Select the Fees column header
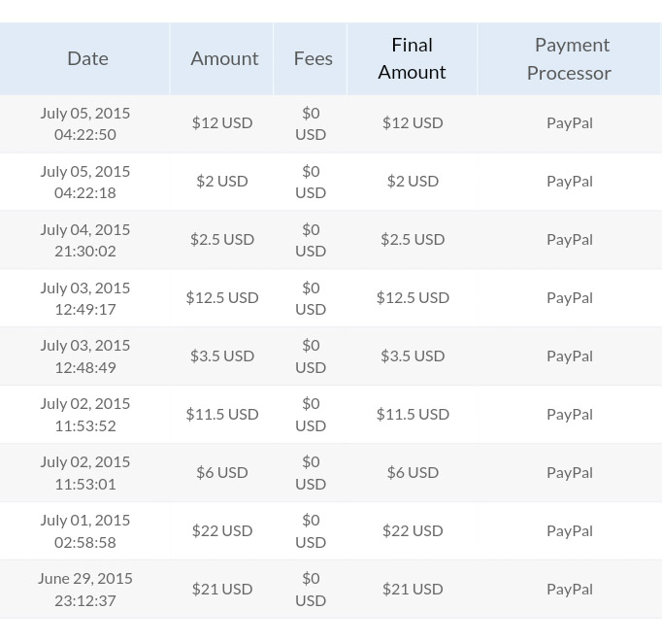Screen dimensions: 662x644 (313, 58)
